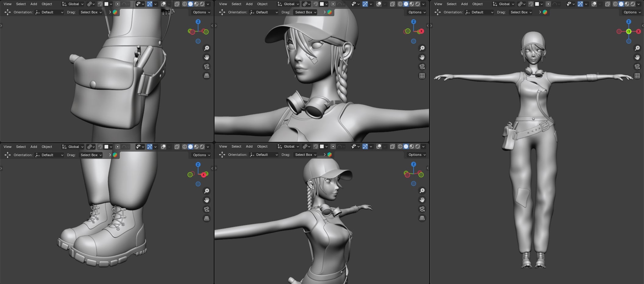The width and height of the screenshot is (644, 284).
Task: Open the View menu in bottom-left viewport
Action: pos(8,147)
